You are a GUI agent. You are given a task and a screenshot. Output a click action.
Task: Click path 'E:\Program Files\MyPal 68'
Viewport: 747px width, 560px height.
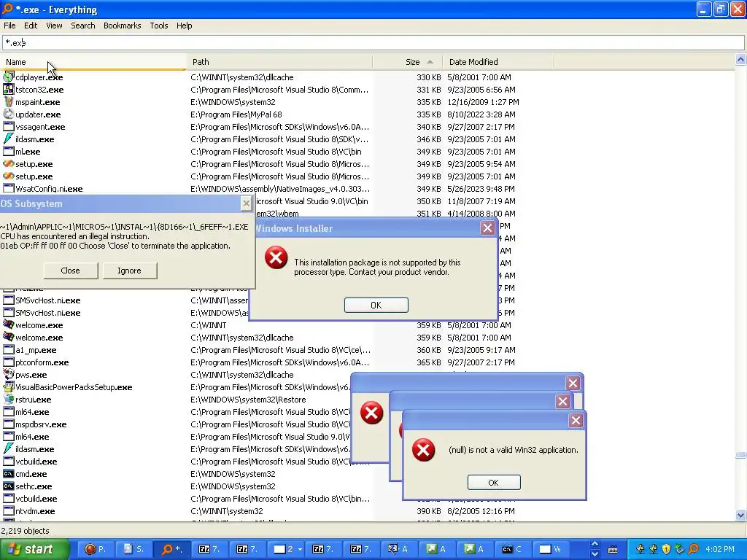(x=236, y=114)
